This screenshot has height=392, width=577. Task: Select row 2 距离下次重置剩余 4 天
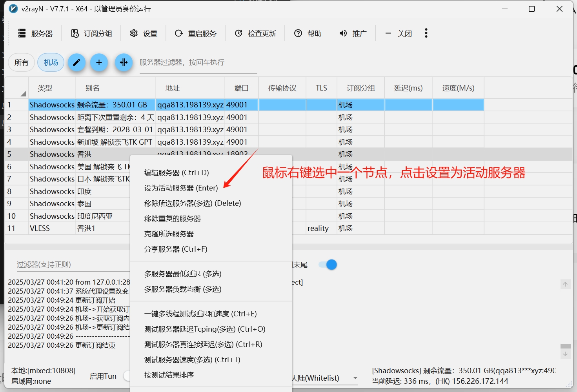pos(244,117)
